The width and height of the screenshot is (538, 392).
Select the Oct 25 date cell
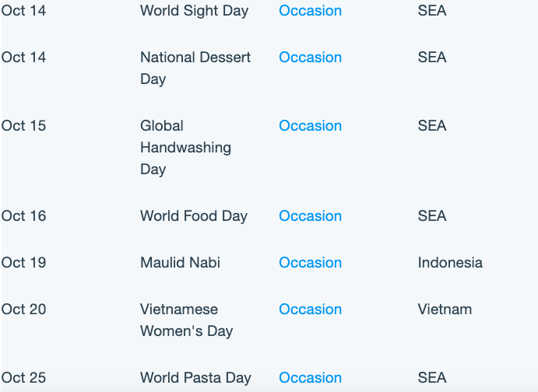[23, 377]
